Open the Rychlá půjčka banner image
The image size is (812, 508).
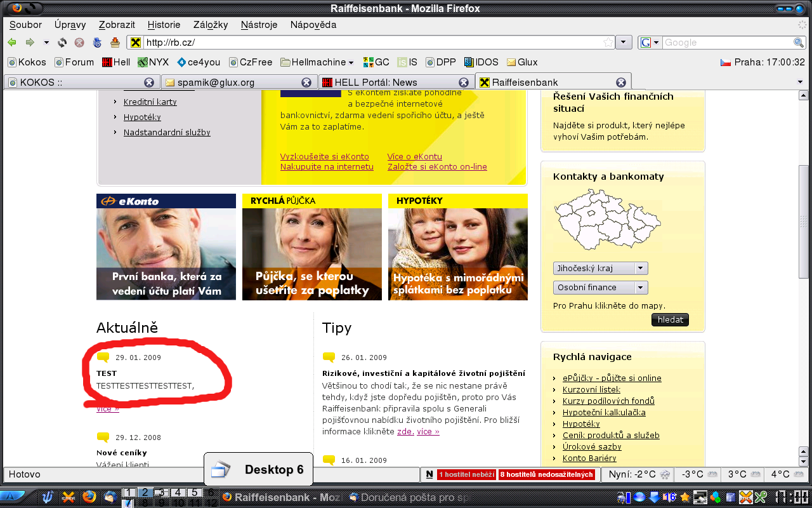pyautogui.click(x=312, y=247)
